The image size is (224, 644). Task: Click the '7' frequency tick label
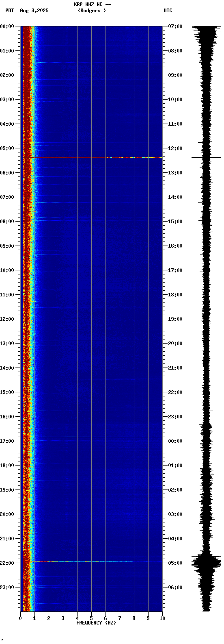(x=120, y=618)
